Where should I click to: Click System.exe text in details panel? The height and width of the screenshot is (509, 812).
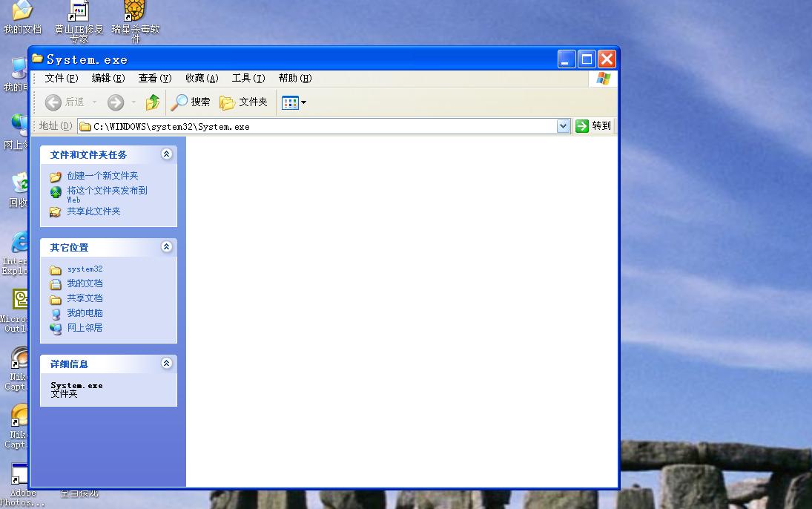tap(76, 385)
